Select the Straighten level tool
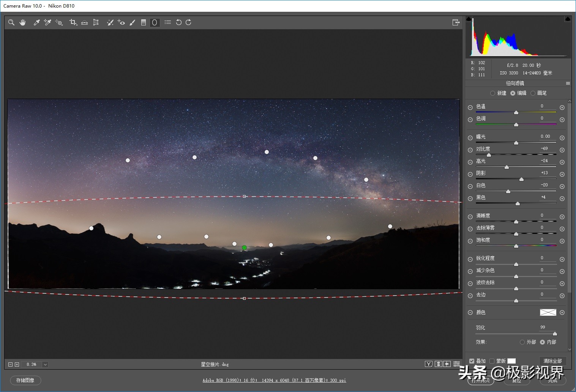Screen dimensions: 576x392 click(84, 22)
